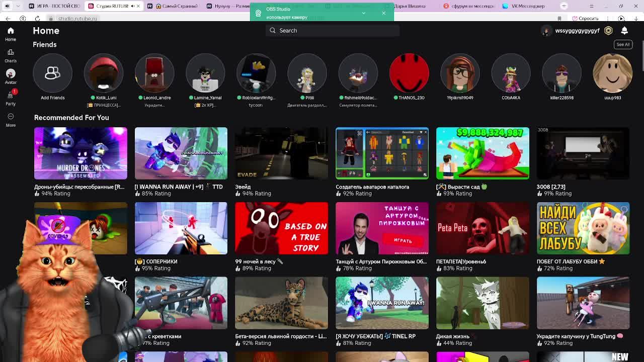Open ПОБЕГ ОТ ЛАБУБУ ОББИ thumbnail
Image resolution: width=644 pixels, height=362 pixels.
tap(583, 228)
